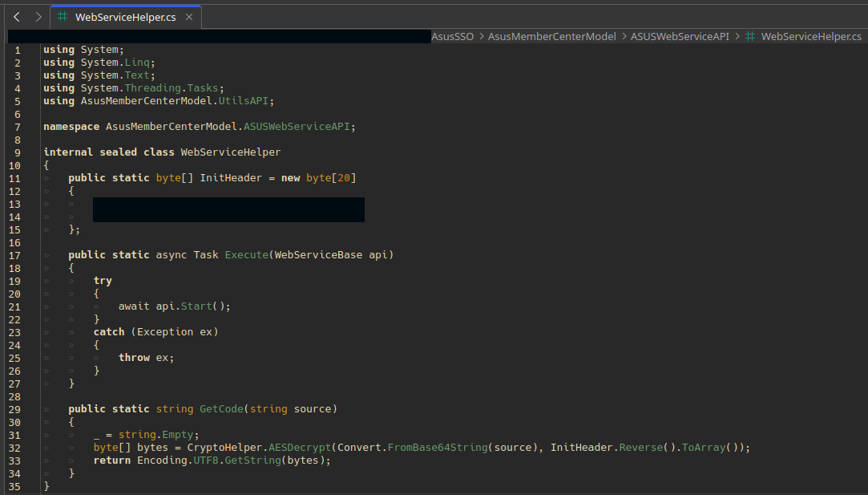Click "Linq" in the using directive
This screenshot has width=868, height=495.
click(x=137, y=63)
